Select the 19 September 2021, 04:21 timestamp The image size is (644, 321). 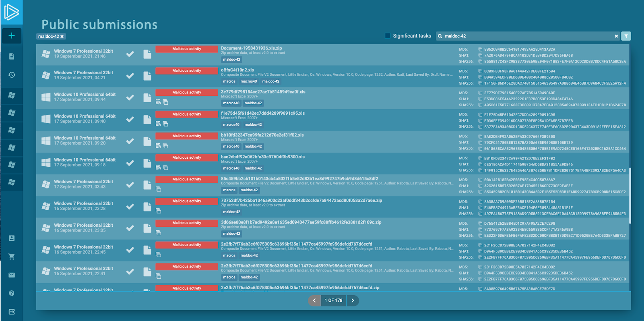(x=80, y=78)
